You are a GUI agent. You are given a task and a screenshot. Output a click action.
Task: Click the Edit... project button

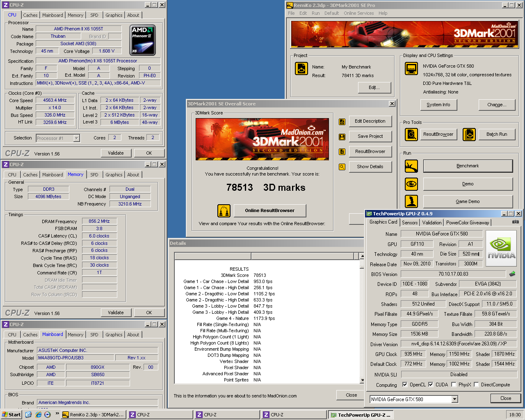(374, 87)
